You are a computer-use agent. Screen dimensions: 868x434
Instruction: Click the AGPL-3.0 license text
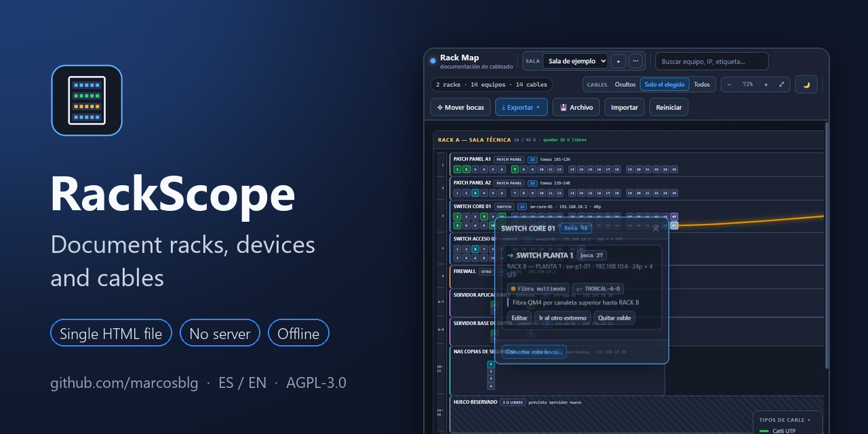(316, 382)
